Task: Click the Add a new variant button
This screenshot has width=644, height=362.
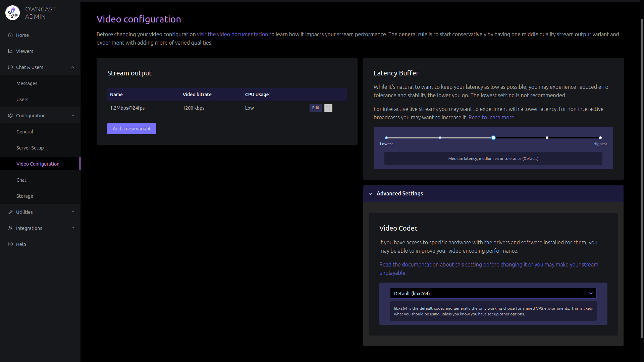Action: tap(131, 128)
